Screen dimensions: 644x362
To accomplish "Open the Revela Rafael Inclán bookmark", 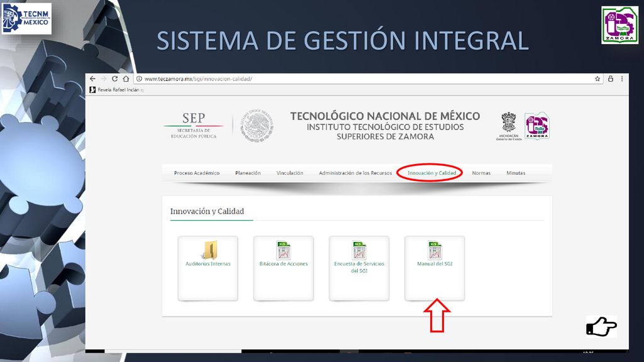I will pos(116,89).
